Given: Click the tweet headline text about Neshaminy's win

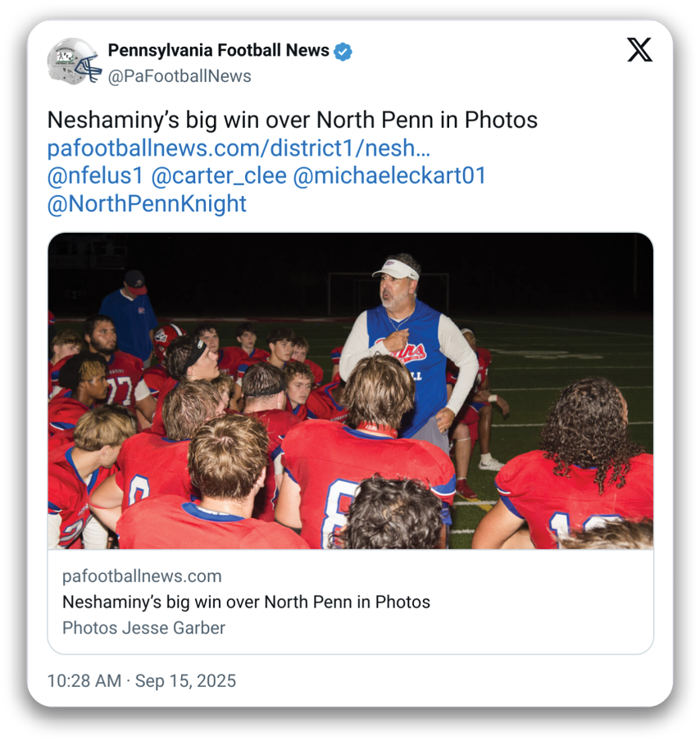Looking at the screenshot, I should 292,120.
